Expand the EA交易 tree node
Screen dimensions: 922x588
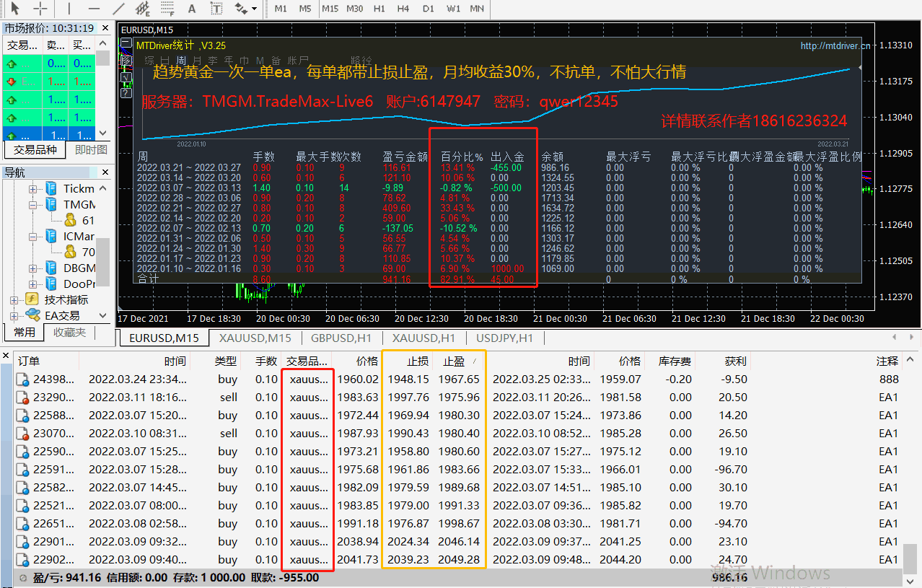(x=14, y=315)
